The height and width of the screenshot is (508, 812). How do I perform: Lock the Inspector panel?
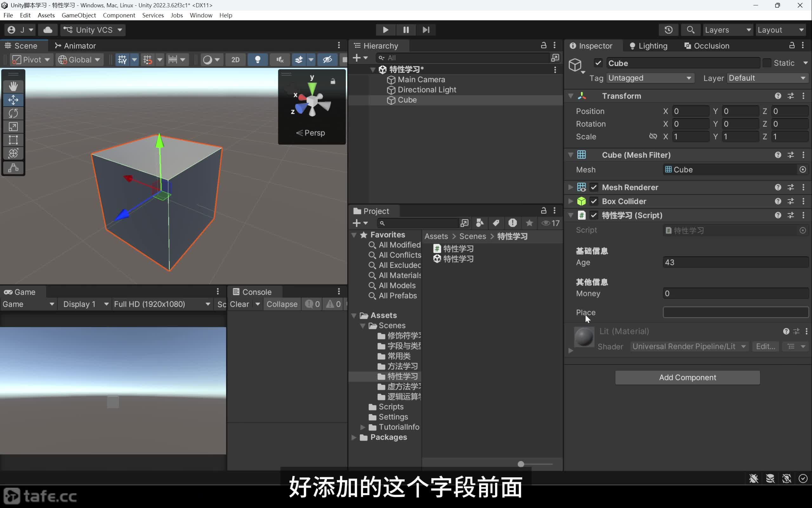(x=792, y=45)
